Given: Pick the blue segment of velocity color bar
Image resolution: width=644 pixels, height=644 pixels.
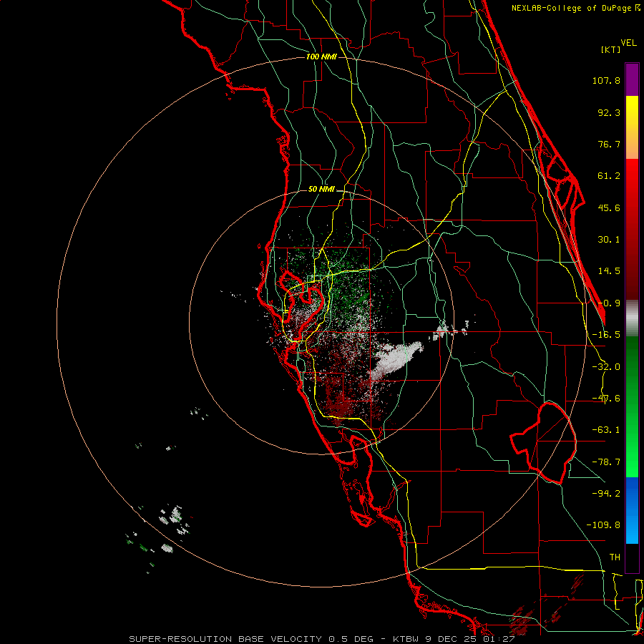Looking at the screenshot, I should tap(632, 510).
